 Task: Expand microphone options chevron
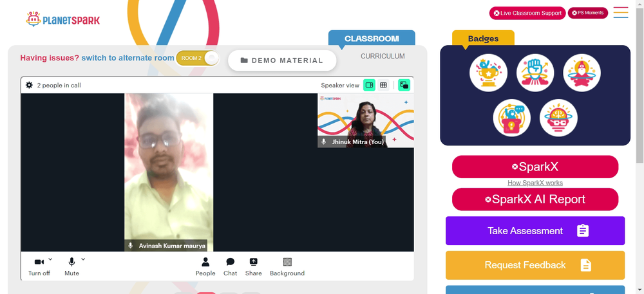coord(83,259)
